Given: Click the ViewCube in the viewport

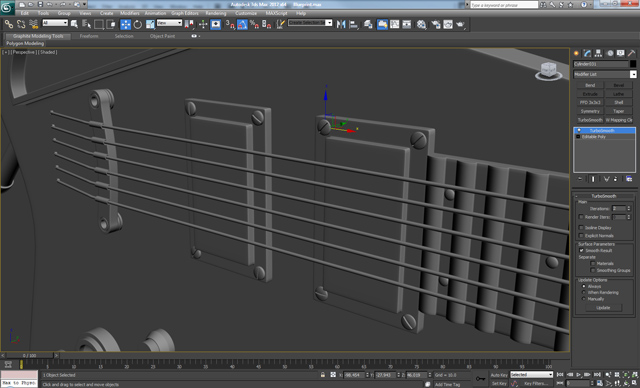Looking at the screenshot, I should point(548,71).
